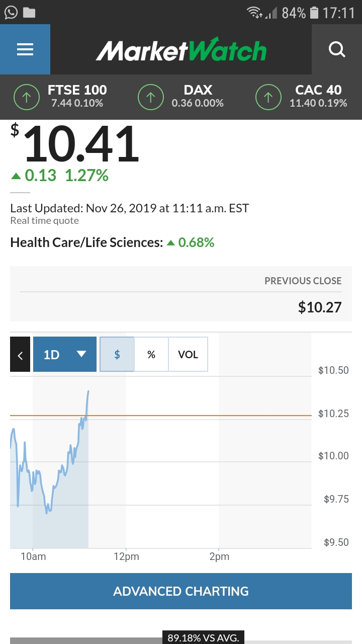Open Health Care/Life Sciences sector link
The height and width of the screenshot is (644, 362).
86,243
